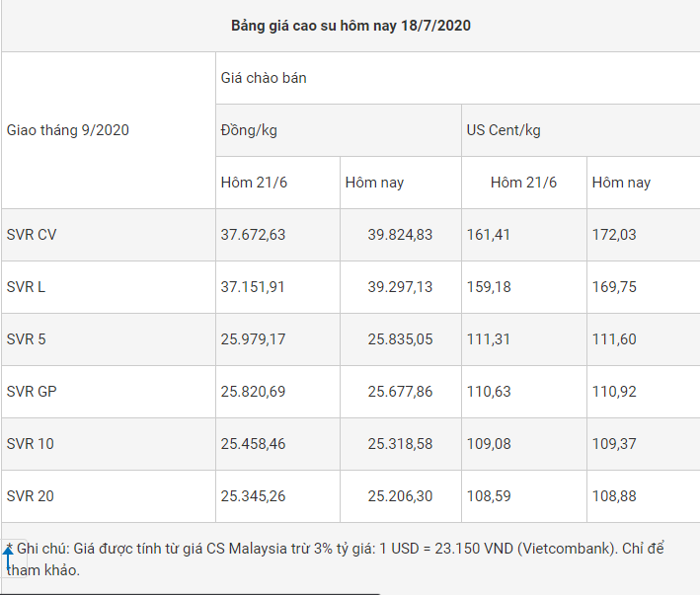Select the SVR 10 row label
Viewport: 700px width, 595px height.
31,444
